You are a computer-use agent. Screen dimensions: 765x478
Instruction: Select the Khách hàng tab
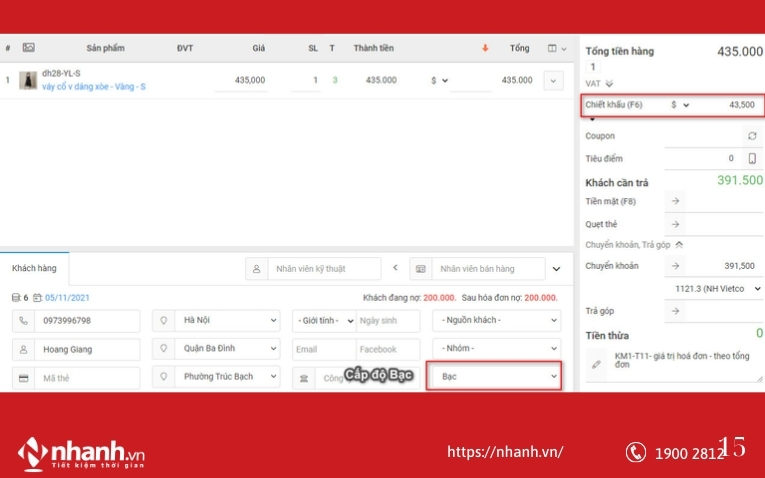[x=34, y=268]
